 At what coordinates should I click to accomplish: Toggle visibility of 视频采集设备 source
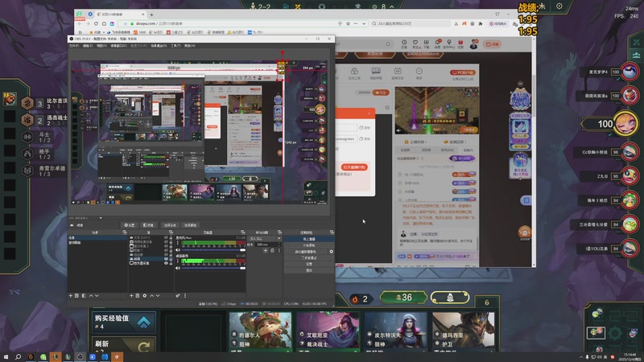166,242
